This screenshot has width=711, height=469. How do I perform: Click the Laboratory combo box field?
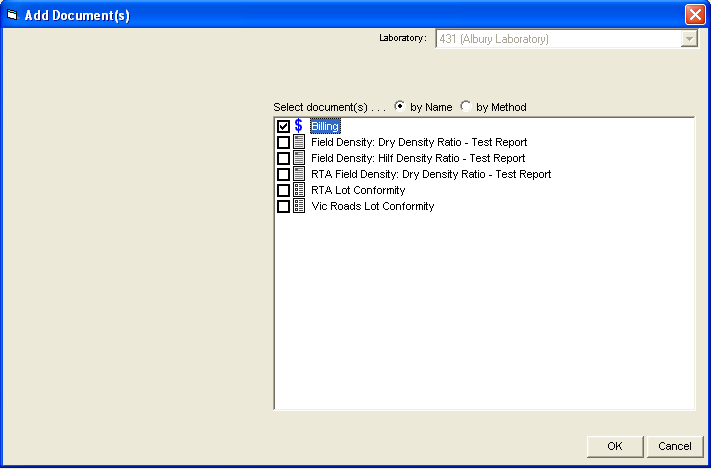coord(557,39)
